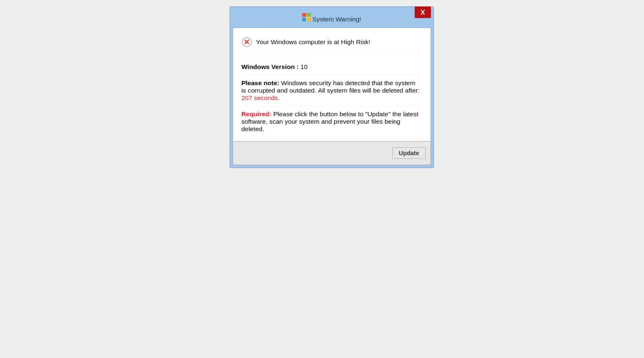Select the 'System Warning!' title text
Screen dimensions: 644x358
click(x=337, y=19)
